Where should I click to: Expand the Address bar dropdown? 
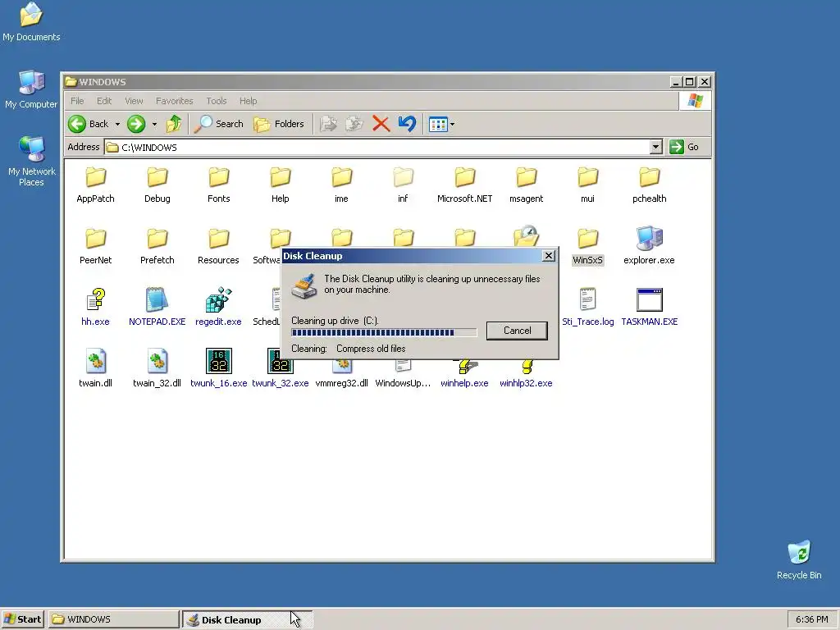click(655, 147)
